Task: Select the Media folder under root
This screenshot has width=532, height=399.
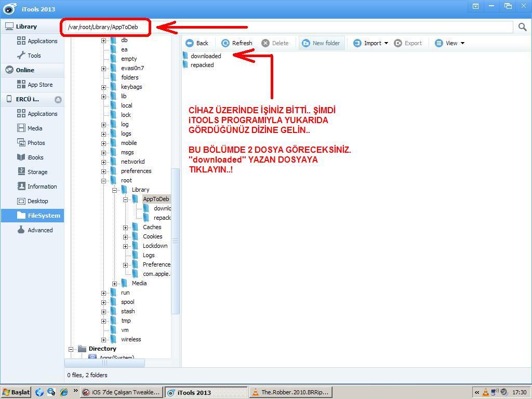Action: tap(139, 283)
